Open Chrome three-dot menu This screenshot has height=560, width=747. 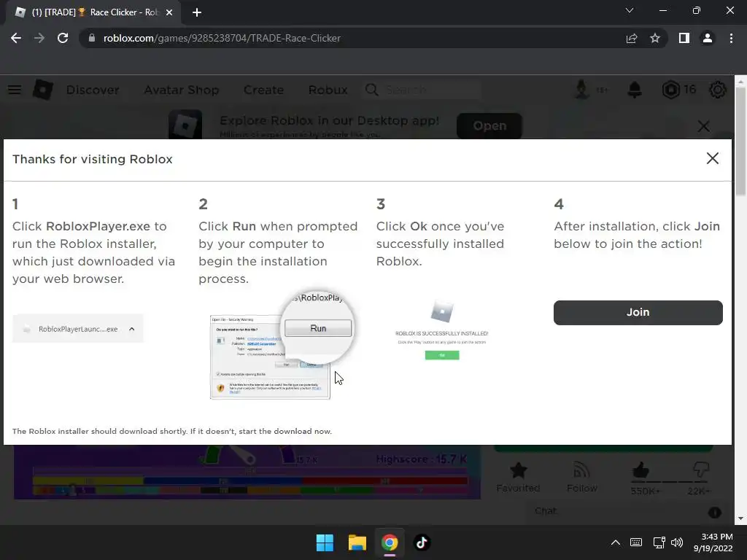(731, 38)
